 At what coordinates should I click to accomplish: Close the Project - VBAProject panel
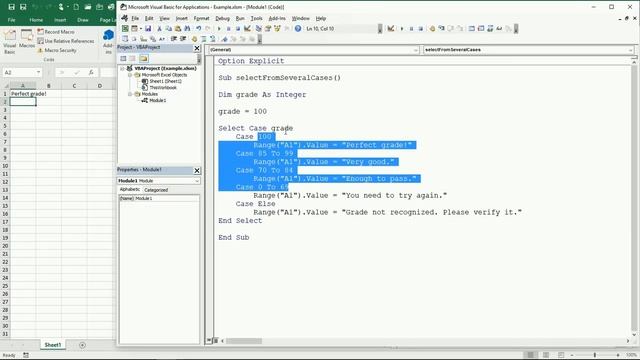click(x=197, y=48)
